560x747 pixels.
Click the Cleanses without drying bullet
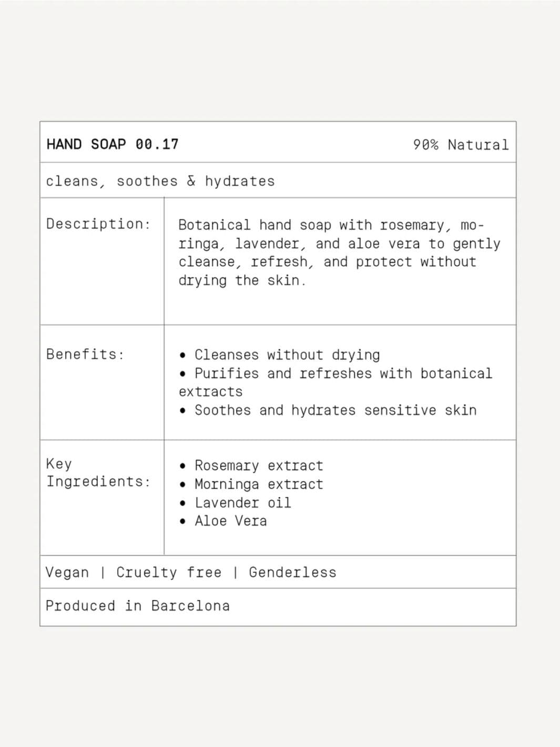(x=287, y=355)
